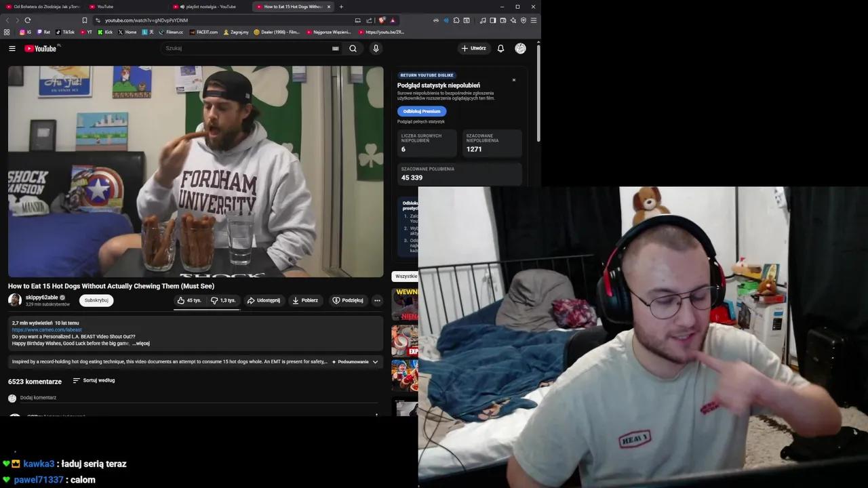Expand the AI Podsumowanie summary chevron
868x488 pixels.
375,362
